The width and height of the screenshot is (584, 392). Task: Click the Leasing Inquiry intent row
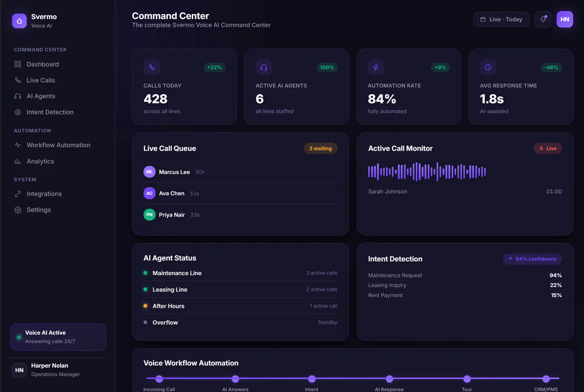(x=465, y=285)
